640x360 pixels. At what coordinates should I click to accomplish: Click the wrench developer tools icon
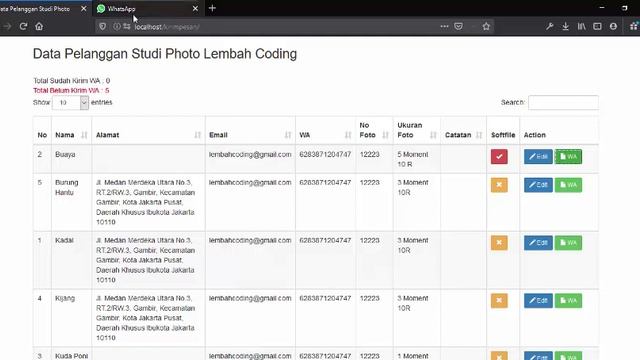coord(549,27)
